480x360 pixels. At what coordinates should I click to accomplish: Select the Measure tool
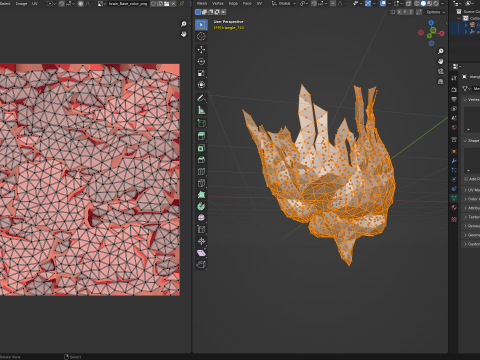coord(201,110)
